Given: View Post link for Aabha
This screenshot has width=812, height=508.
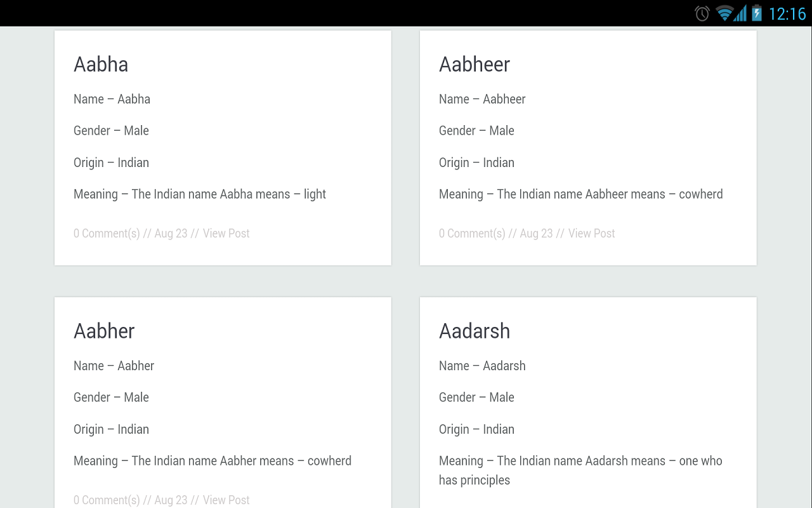Looking at the screenshot, I should click(226, 234).
